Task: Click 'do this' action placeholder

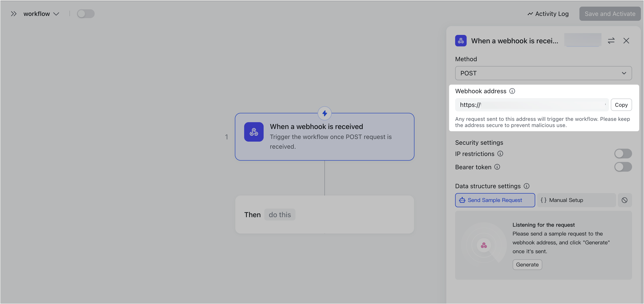Action: pos(280,215)
